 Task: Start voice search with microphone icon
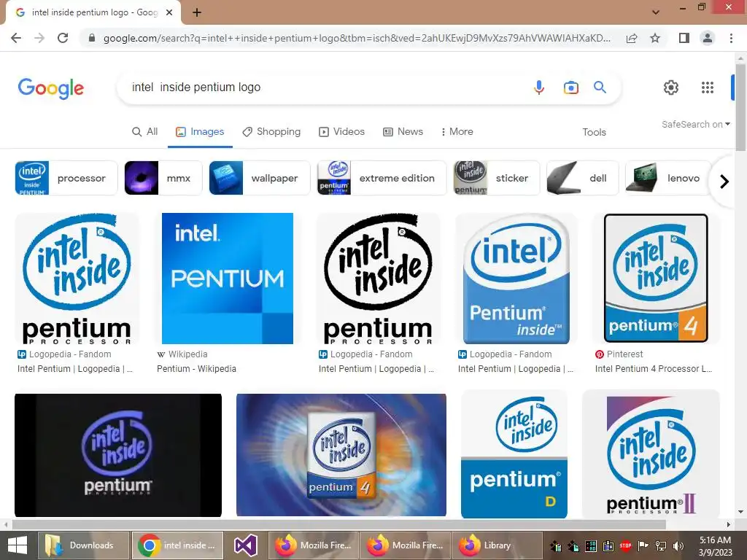point(539,87)
